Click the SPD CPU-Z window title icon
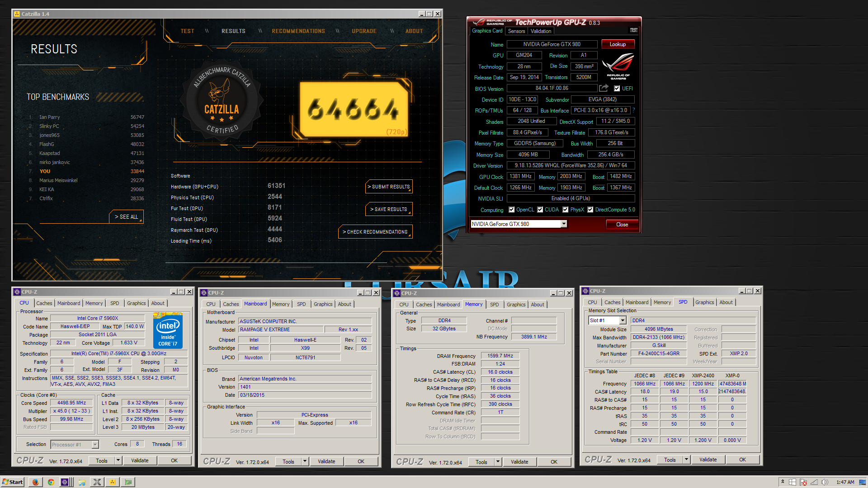868x488 pixels. click(x=585, y=291)
